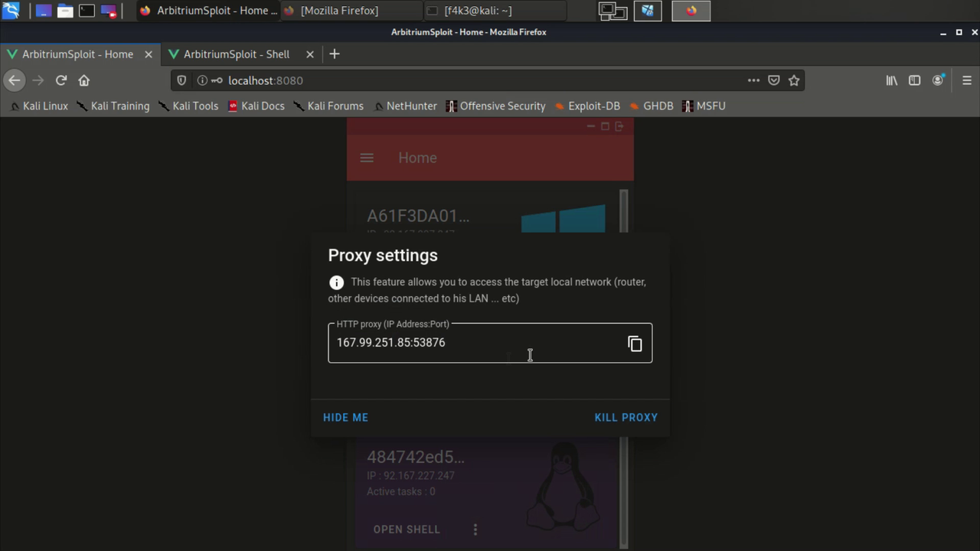
Task: Open the Firefox application menu
Action: tap(966, 80)
